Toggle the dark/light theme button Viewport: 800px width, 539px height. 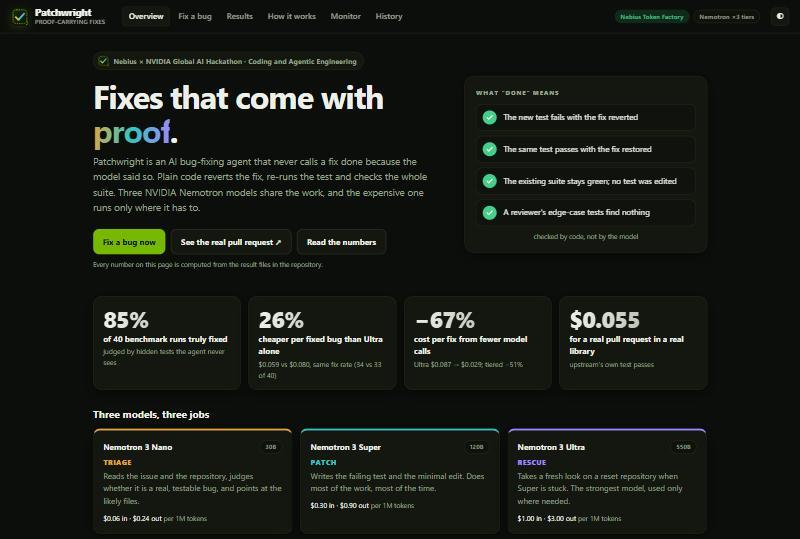tap(780, 16)
